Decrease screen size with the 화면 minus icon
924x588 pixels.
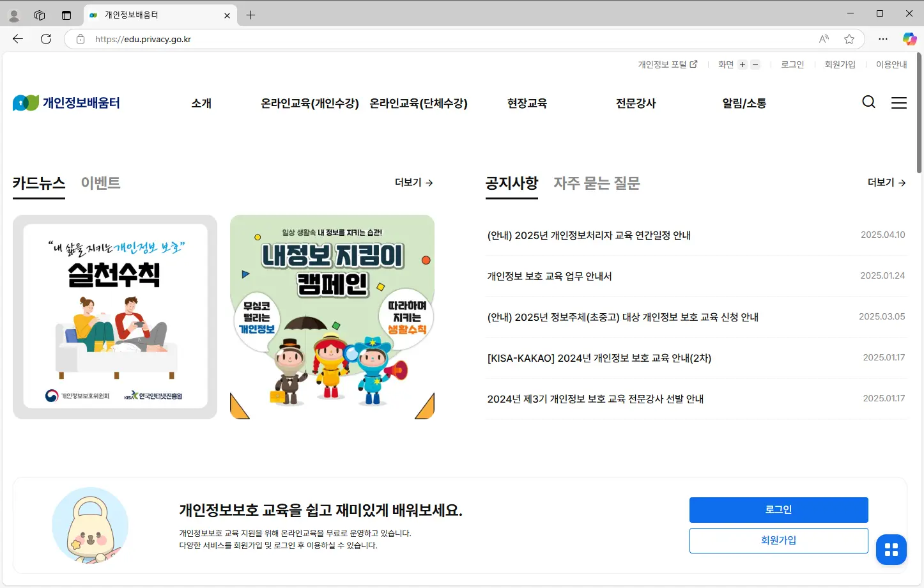pyautogui.click(x=755, y=64)
